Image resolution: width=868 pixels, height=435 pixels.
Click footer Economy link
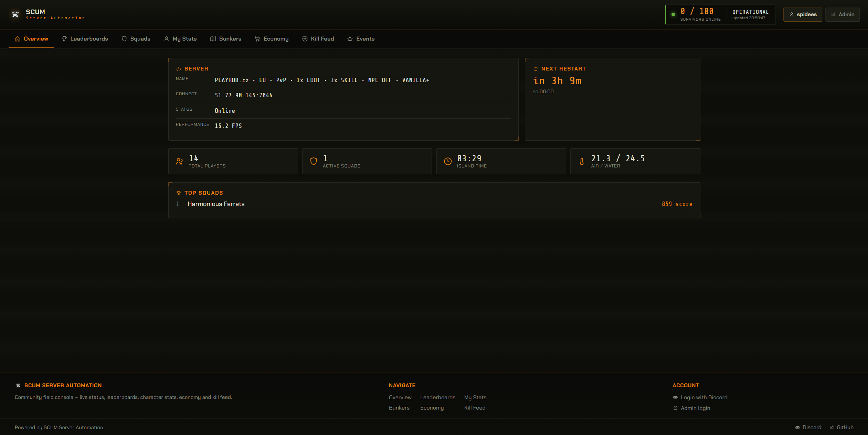(x=432, y=408)
